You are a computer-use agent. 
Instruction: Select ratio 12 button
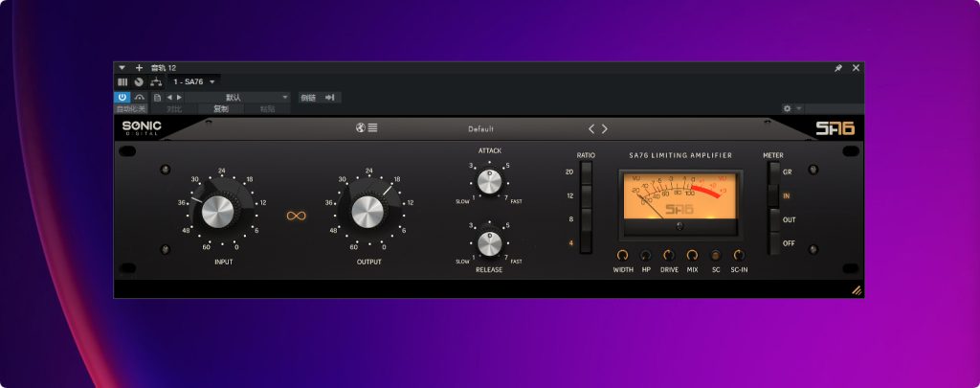click(x=586, y=195)
